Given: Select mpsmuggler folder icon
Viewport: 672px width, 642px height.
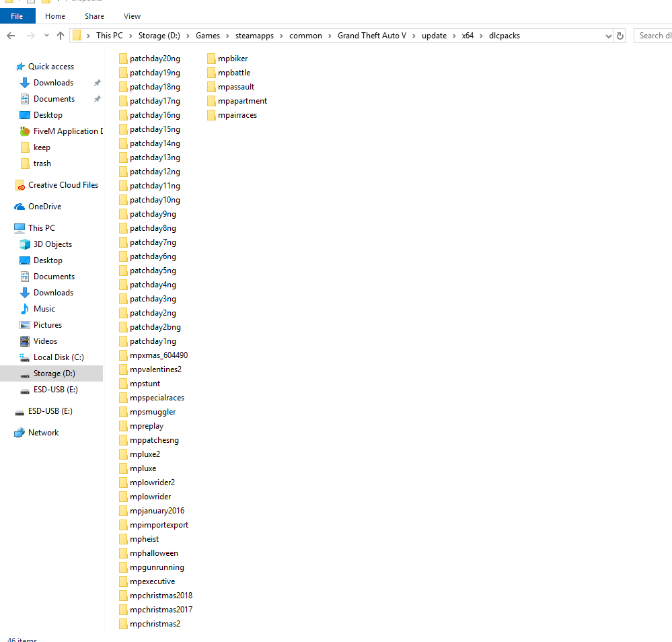Looking at the screenshot, I should (123, 412).
